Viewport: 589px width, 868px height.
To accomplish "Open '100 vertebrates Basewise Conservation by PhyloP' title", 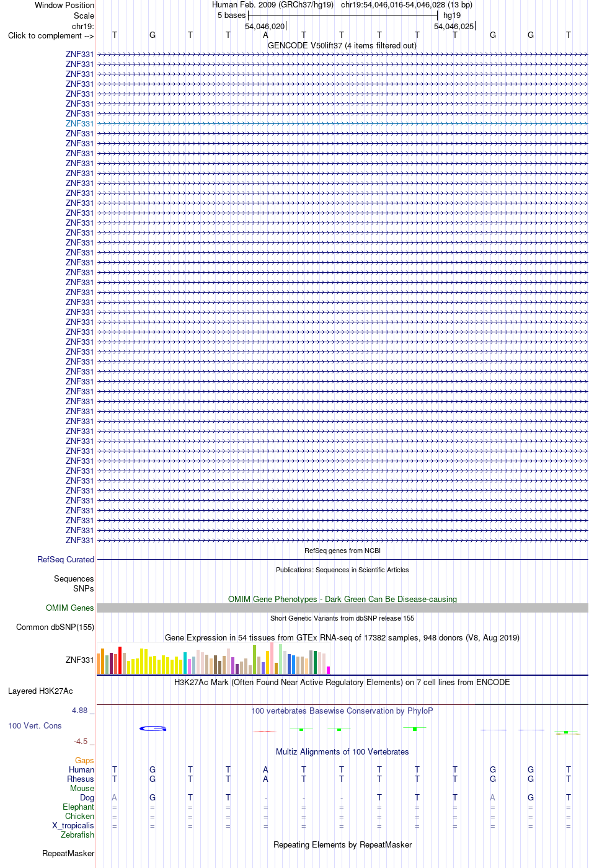I will coord(342,711).
